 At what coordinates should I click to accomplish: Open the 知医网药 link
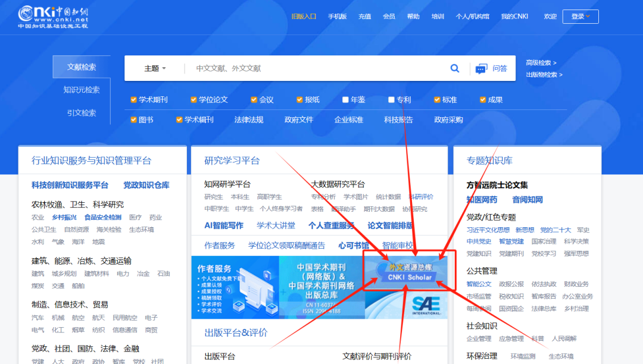pos(482,200)
